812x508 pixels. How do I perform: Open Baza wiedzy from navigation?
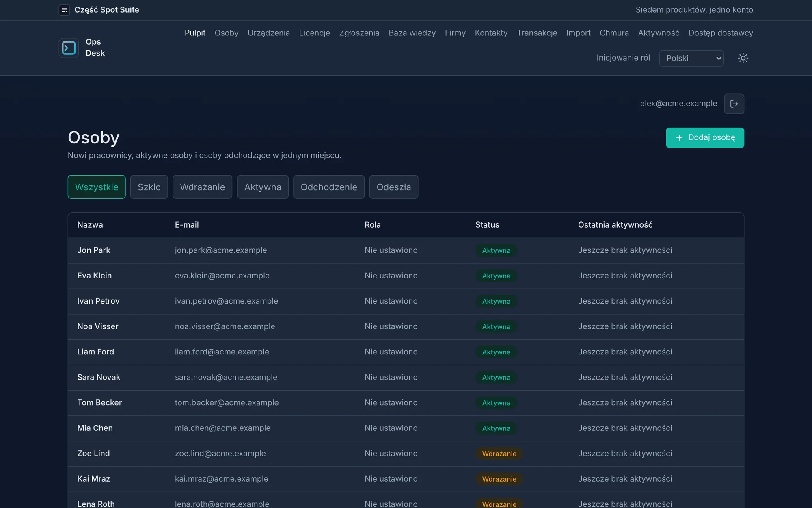pyautogui.click(x=412, y=33)
